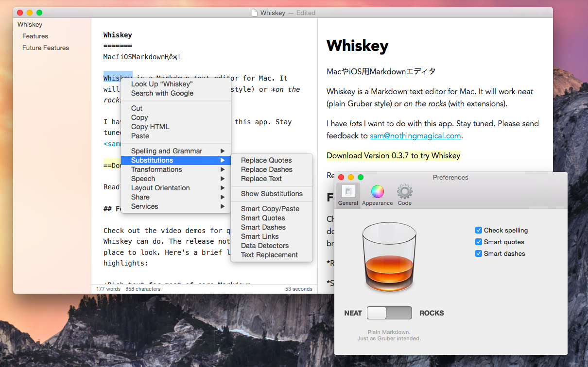The image size is (588, 367).
Task: Expand the Transformations submenu
Action: (175, 169)
